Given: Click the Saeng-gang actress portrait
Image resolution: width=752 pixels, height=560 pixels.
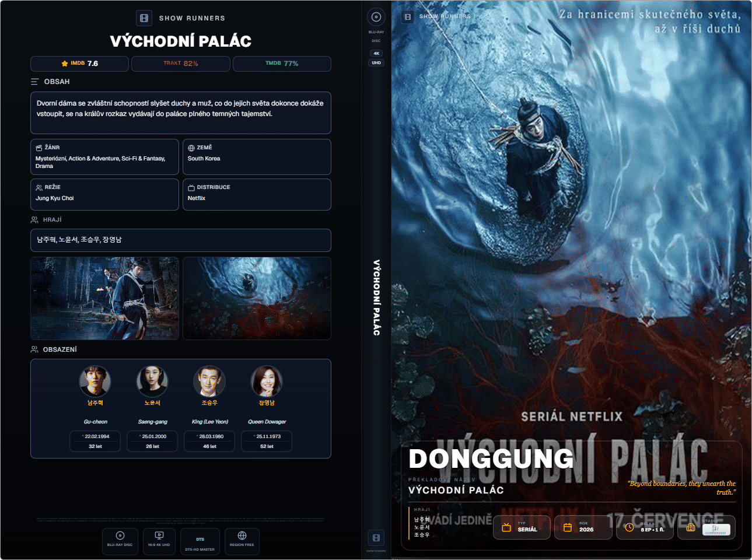Looking at the screenshot, I should click(152, 381).
